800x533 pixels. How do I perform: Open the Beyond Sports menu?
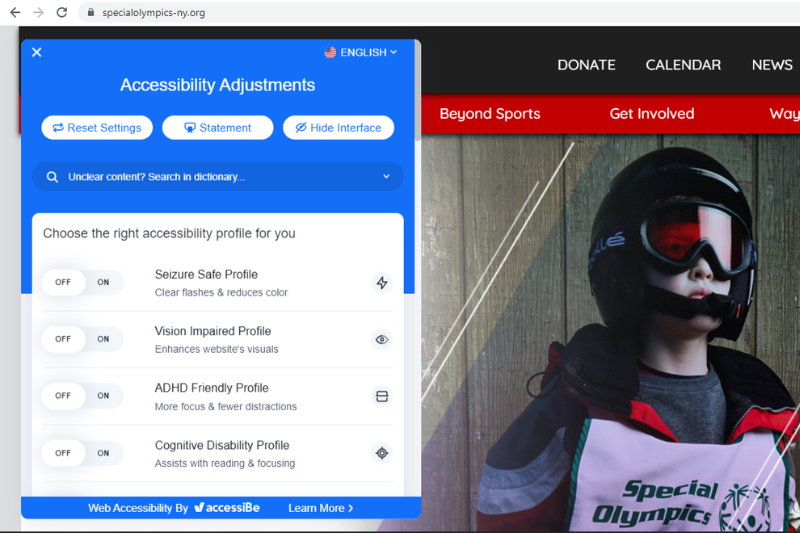[x=490, y=114]
